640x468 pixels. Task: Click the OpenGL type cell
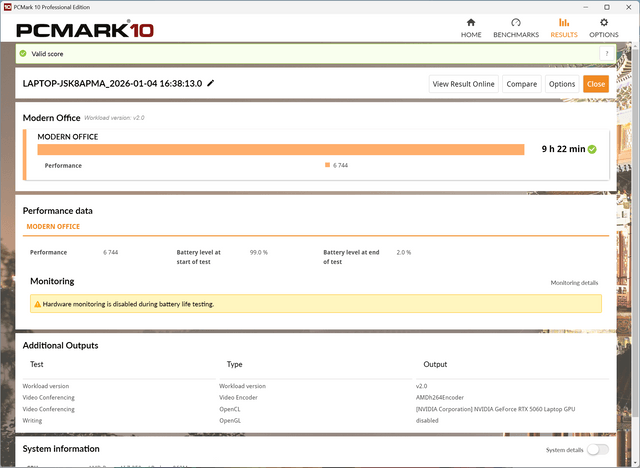coord(230,420)
